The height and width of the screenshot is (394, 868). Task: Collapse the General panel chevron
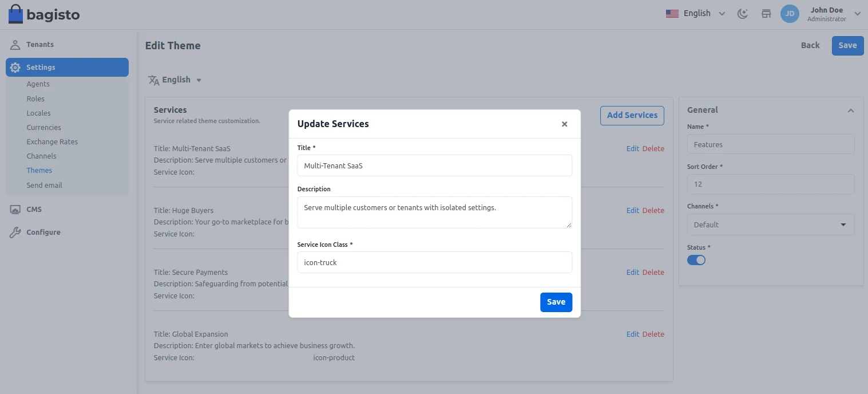point(851,111)
